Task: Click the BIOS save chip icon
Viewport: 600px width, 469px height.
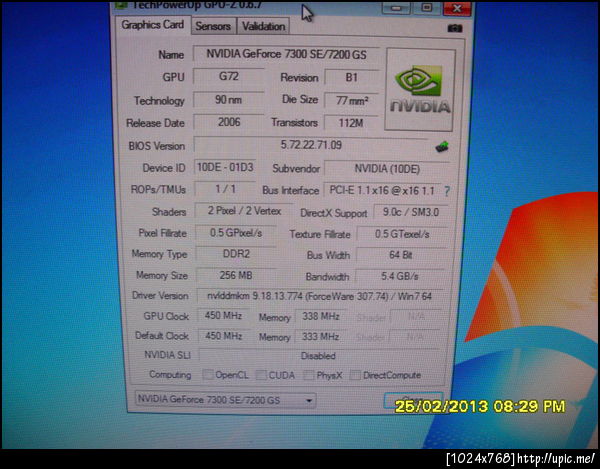Action: pos(442,146)
